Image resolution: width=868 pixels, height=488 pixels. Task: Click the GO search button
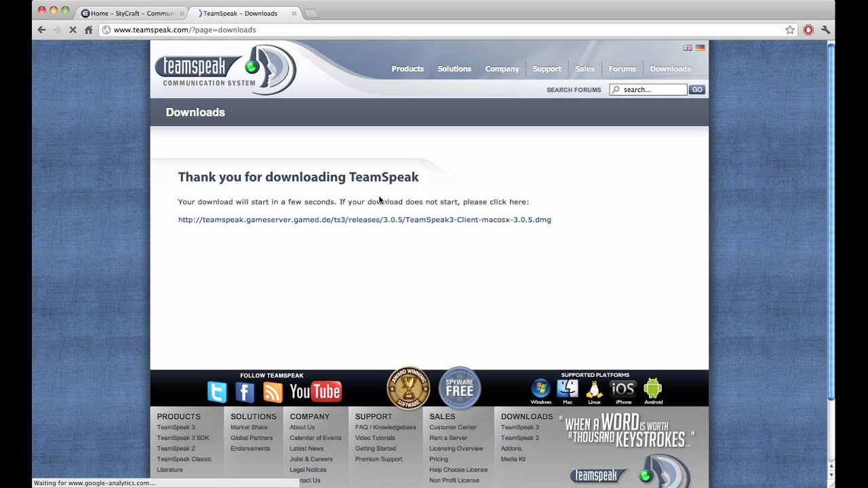point(696,89)
